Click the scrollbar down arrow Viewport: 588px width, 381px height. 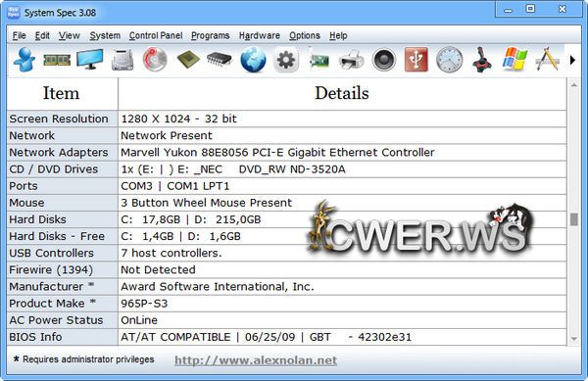[573, 339]
